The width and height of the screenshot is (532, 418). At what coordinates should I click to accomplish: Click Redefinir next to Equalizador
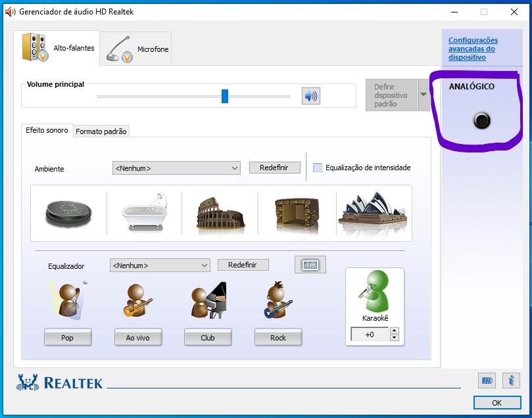click(x=243, y=265)
